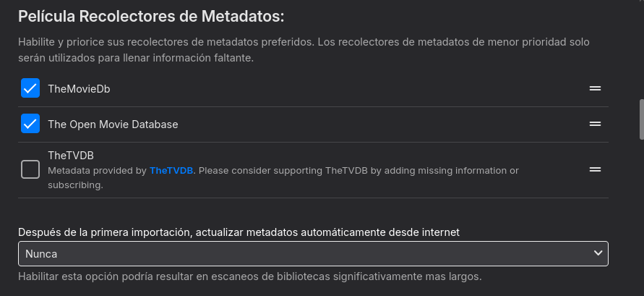Viewport: 644px width, 296px height.
Task: Follow the blue TheTVDB hyperlink
Action: tap(171, 171)
